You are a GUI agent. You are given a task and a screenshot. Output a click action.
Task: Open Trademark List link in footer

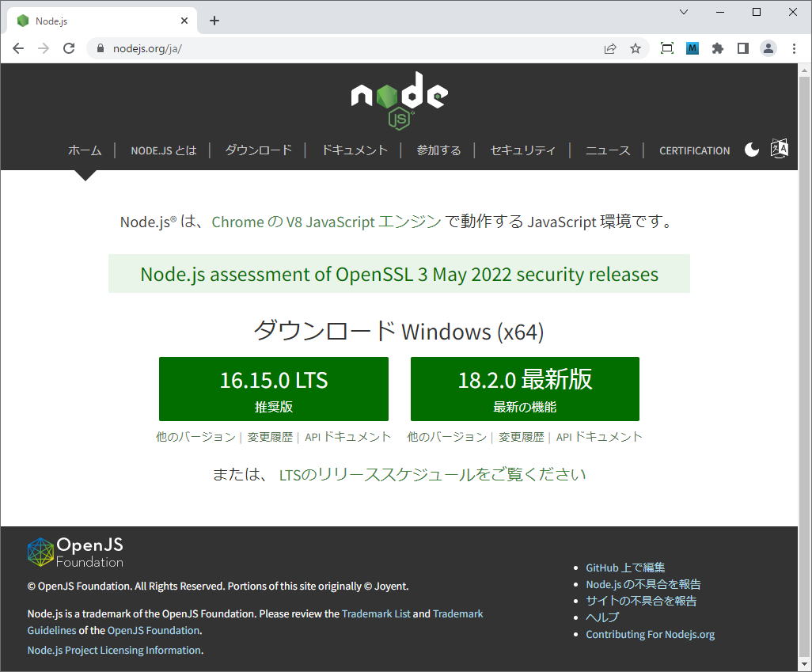376,613
